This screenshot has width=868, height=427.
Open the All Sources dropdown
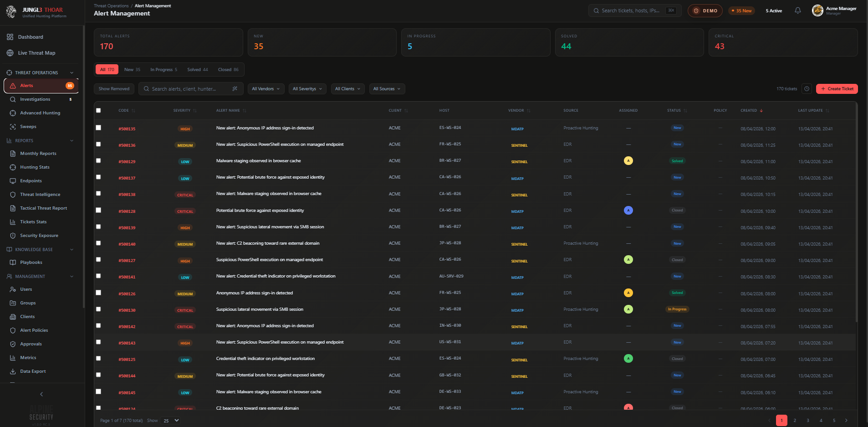pyautogui.click(x=387, y=89)
